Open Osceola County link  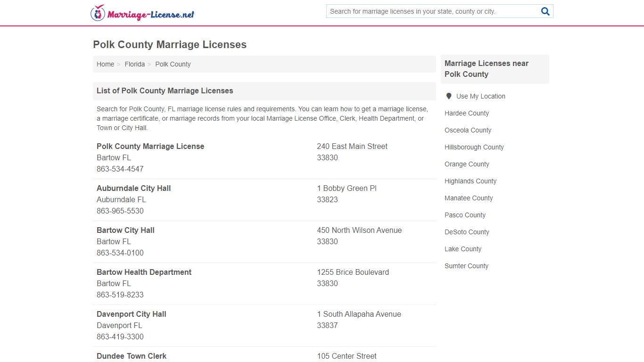pyautogui.click(x=468, y=130)
